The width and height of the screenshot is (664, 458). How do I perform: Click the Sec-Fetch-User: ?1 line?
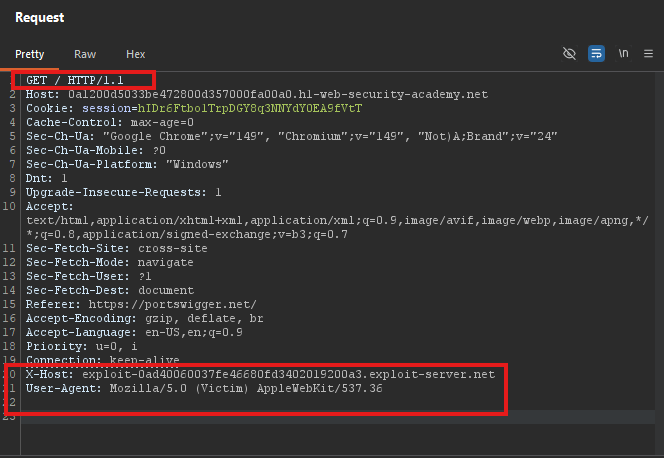click(x=89, y=276)
